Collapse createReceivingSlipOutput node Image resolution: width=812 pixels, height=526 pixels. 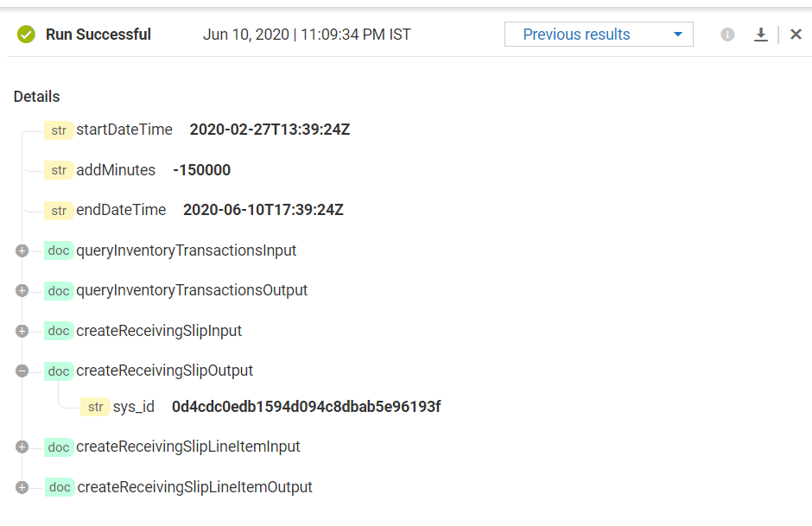coord(22,371)
